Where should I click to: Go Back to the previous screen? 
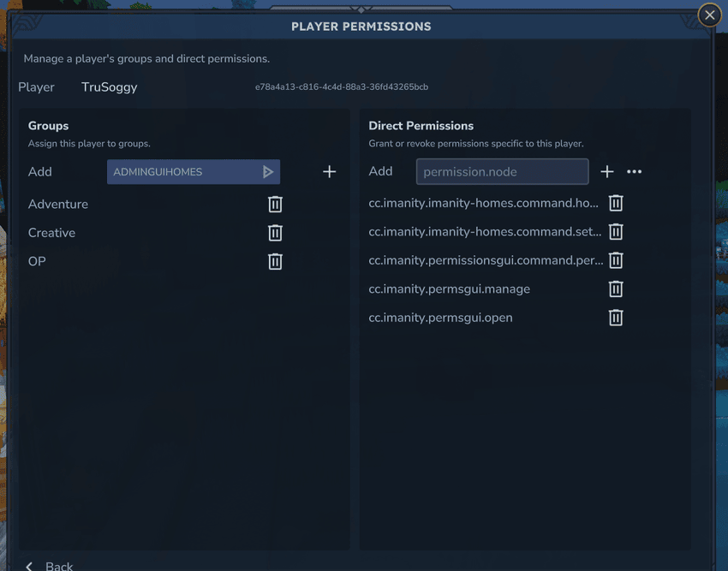[x=50, y=566]
